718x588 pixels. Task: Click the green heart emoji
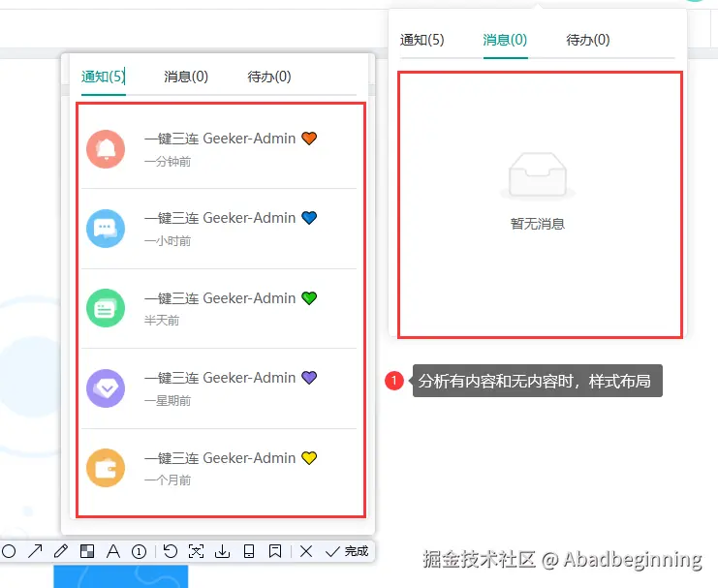tap(309, 298)
